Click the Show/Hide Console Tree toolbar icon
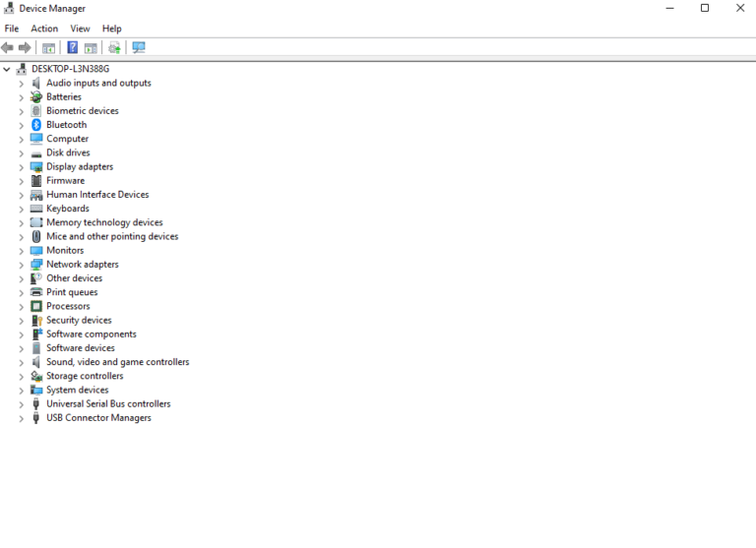The width and height of the screenshot is (756, 548). pyautogui.click(x=47, y=47)
